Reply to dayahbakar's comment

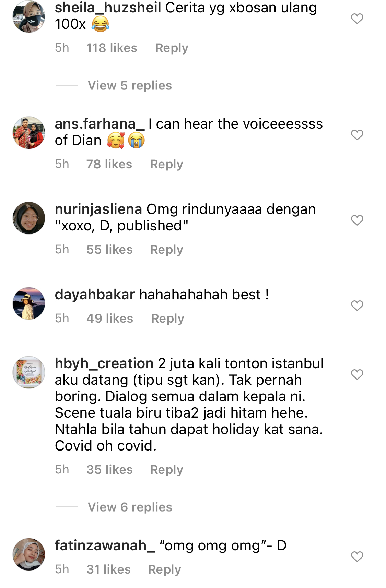pos(168,319)
